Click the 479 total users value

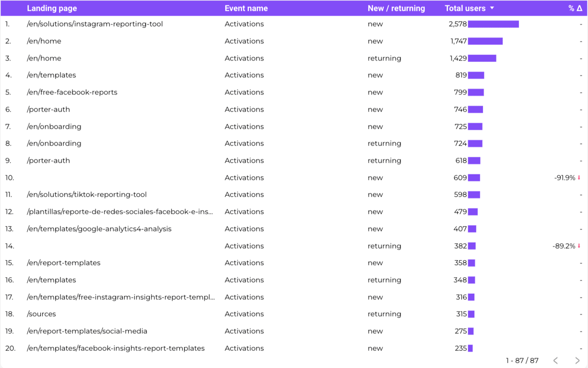tap(460, 212)
